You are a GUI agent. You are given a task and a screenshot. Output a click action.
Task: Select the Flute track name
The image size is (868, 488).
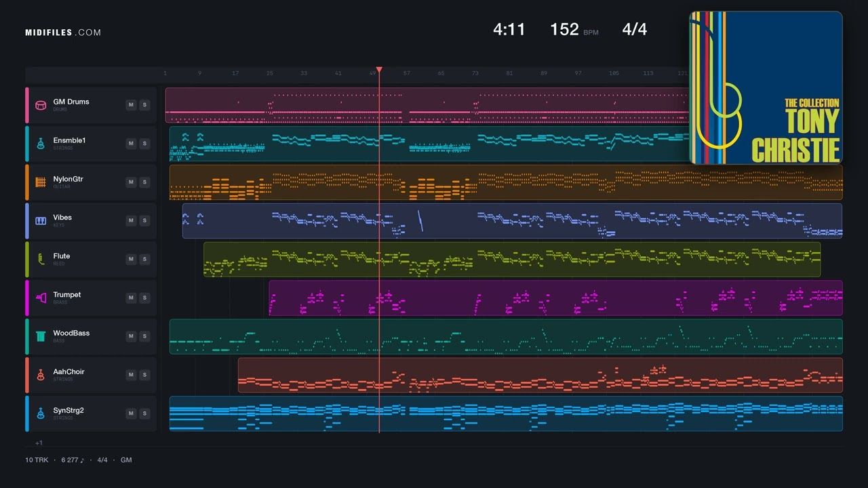point(62,256)
